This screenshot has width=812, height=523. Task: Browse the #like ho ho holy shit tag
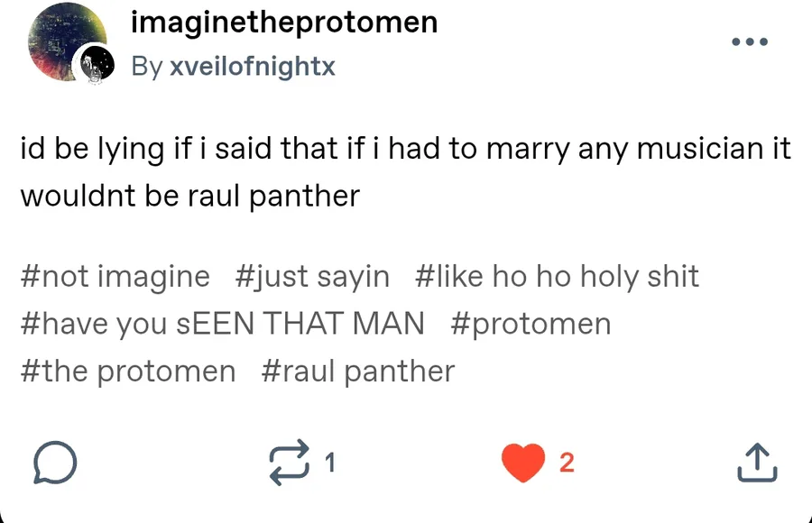point(557,276)
